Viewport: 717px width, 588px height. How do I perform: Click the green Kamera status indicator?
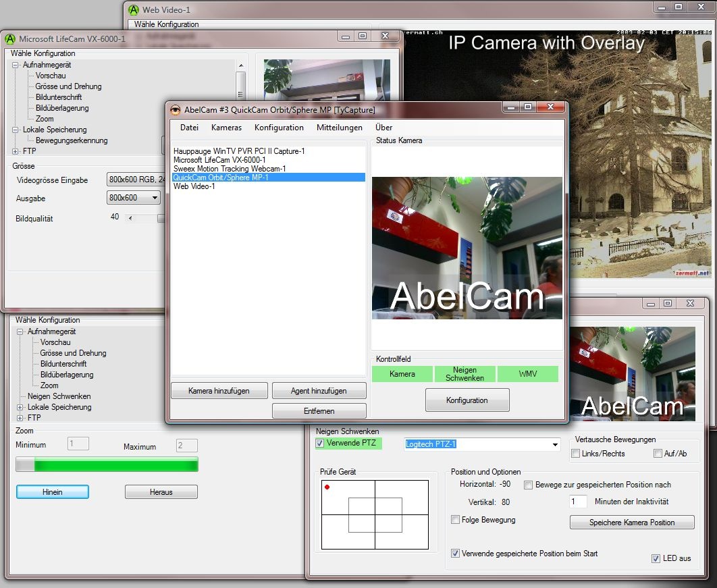[402, 374]
